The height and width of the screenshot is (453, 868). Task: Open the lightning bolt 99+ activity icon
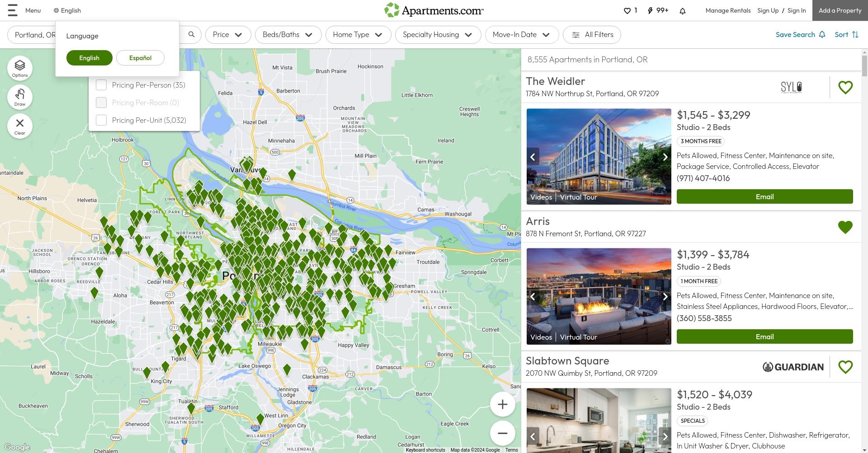650,10
